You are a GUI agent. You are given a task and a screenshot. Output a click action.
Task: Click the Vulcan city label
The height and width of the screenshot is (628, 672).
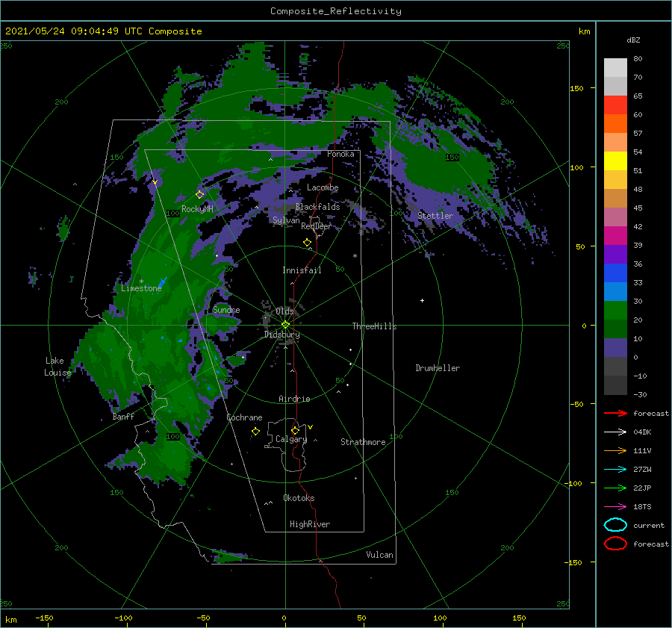pos(379,555)
